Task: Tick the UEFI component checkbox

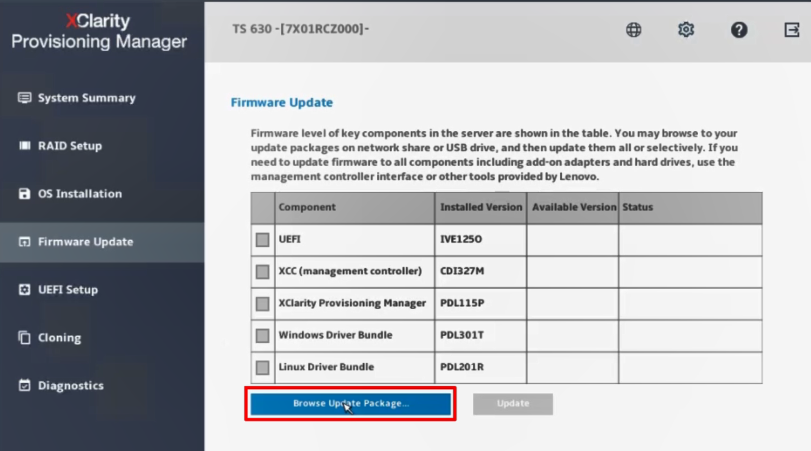Action: [262, 240]
